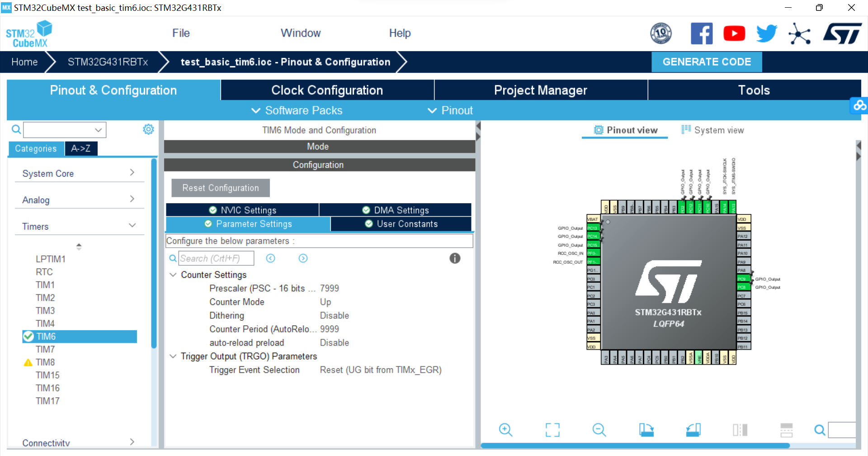Click the parameter Search (Ctrl+F) field
868x456 pixels.
coord(216,258)
